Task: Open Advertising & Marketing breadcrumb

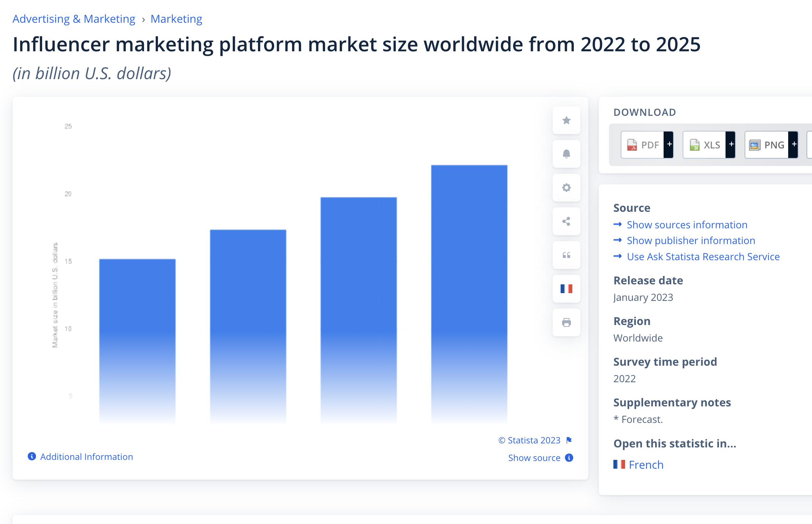Action: tap(74, 19)
